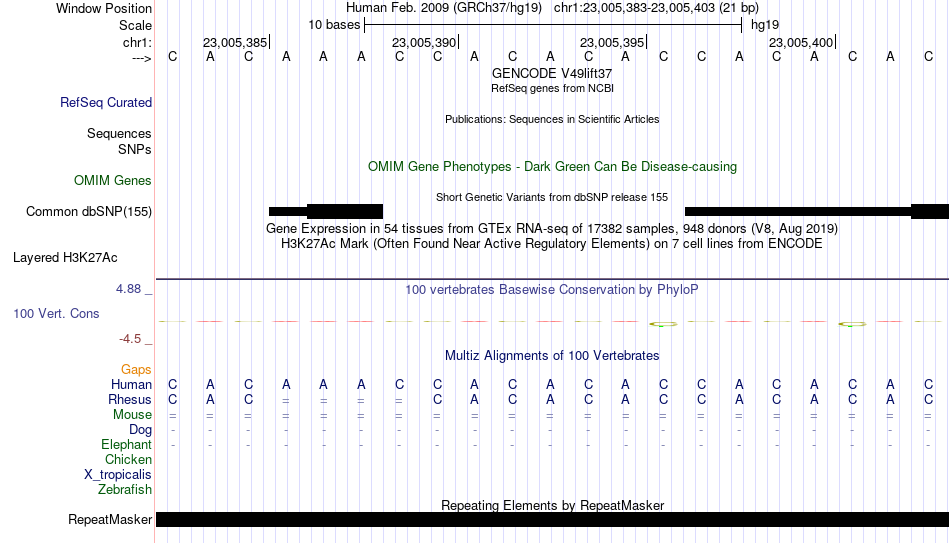Click the 23,005,385 ruler position
The image size is (950, 543).
(234, 42)
